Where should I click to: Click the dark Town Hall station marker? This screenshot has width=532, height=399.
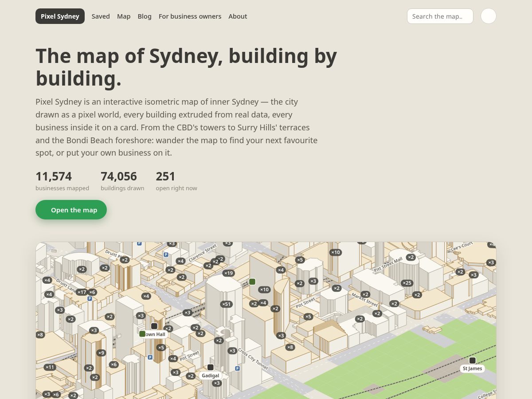tap(154, 326)
